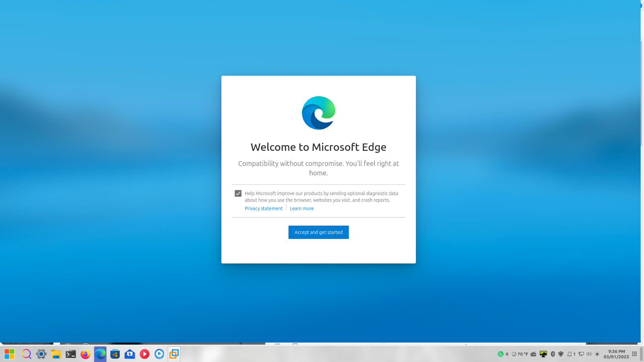Launch the blue circular media player icon
644x362 pixels.
point(159,354)
